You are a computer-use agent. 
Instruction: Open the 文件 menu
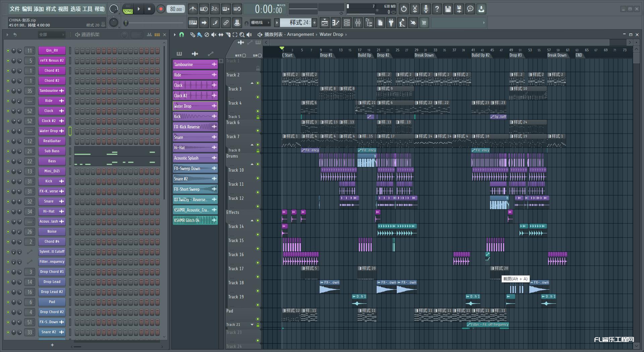pyautogui.click(x=14, y=9)
